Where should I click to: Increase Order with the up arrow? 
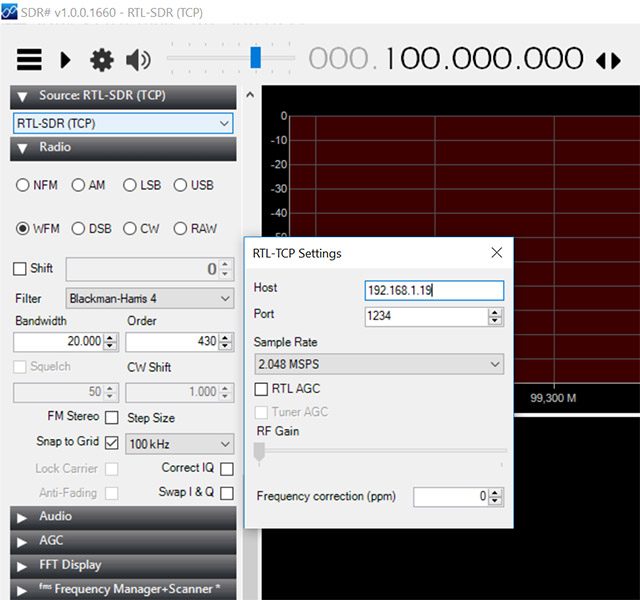(x=225, y=337)
